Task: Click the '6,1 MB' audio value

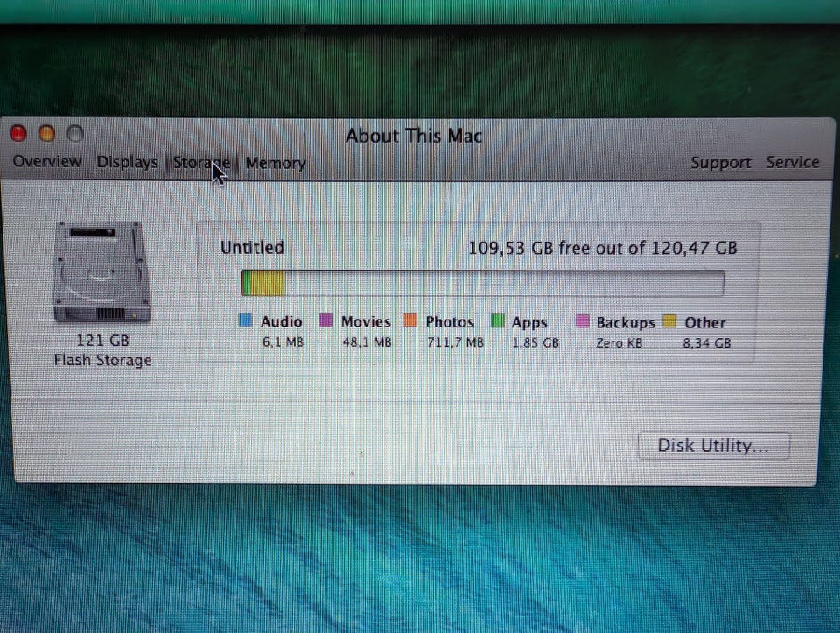Action: pyautogui.click(x=283, y=342)
